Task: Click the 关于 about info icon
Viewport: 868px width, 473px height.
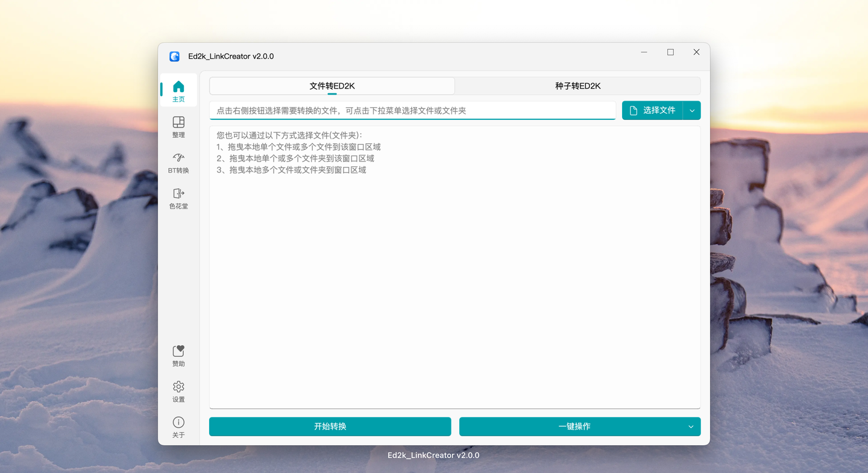Action: (178, 422)
